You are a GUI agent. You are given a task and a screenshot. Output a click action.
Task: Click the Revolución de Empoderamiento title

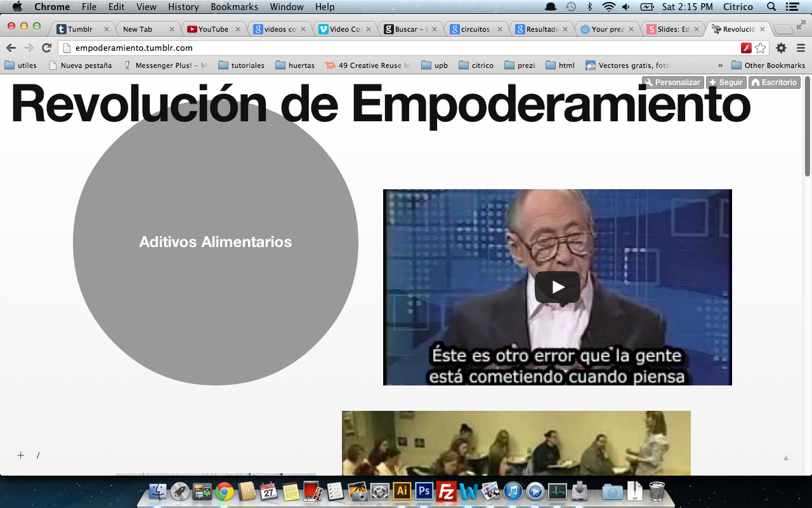pos(381,104)
